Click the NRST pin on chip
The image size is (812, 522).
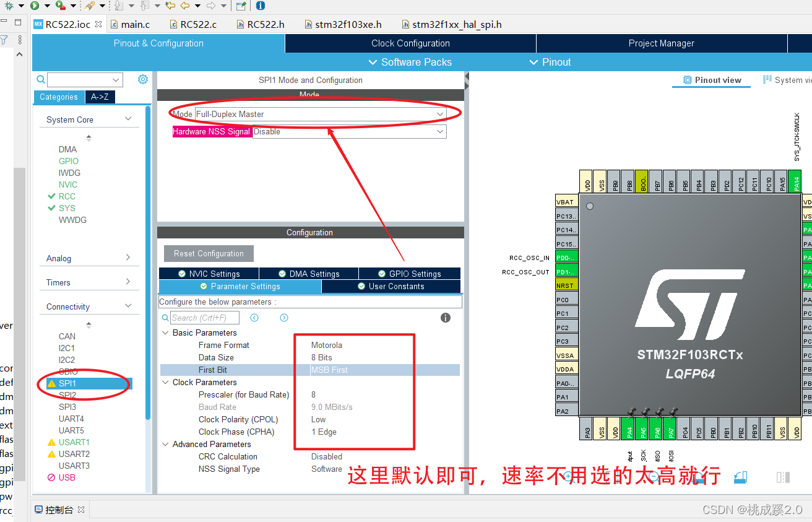click(566, 285)
